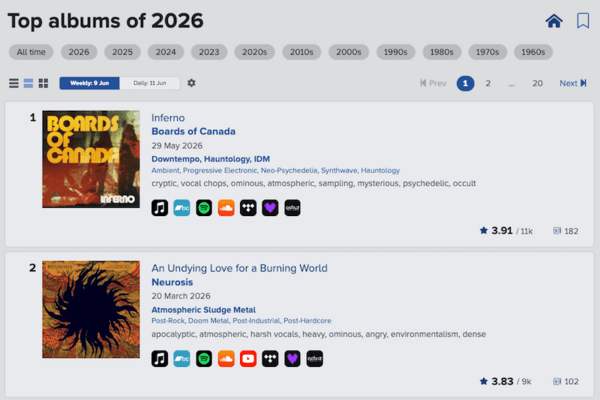
Task: Open Doom Metal secondary genre link
Action: 209,321
